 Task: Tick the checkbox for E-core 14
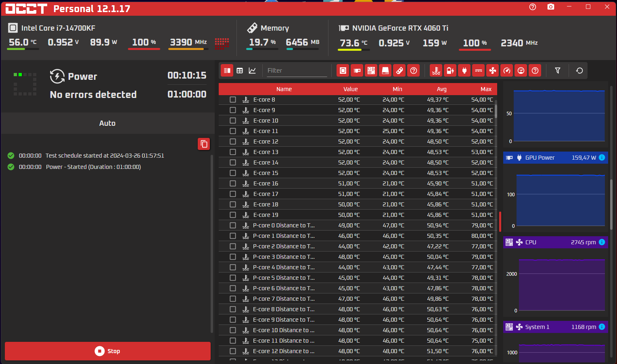point(233,162)
